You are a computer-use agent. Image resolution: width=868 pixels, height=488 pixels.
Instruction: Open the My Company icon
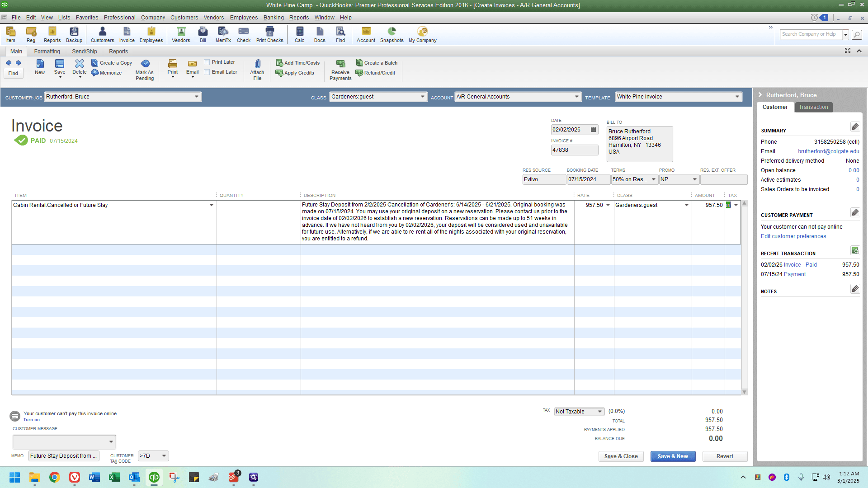(x=423, y=34)
